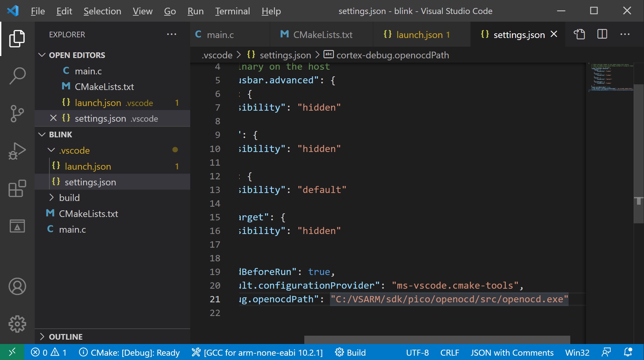The width and height of the screenshot is (644, 360).
Task: Open the Help menu
Action: 271,11
